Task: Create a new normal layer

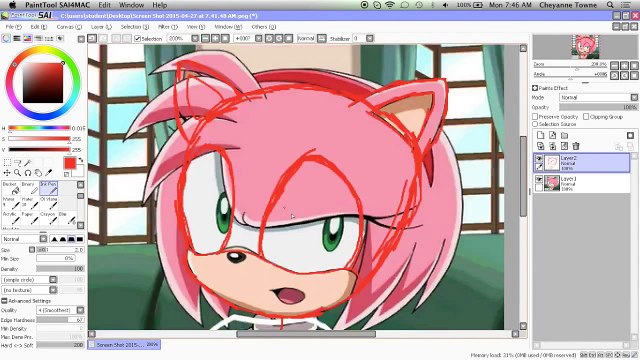Action: (540, 135)
